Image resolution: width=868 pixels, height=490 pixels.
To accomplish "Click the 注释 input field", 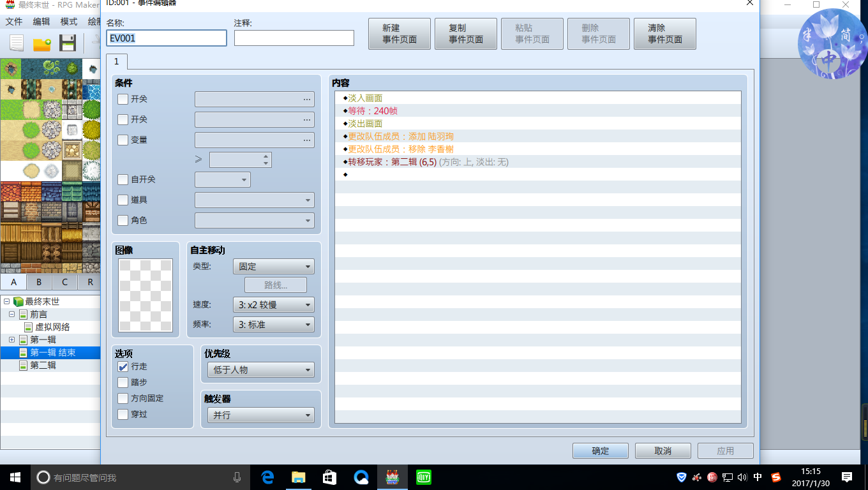I will [x=294, y=38].
